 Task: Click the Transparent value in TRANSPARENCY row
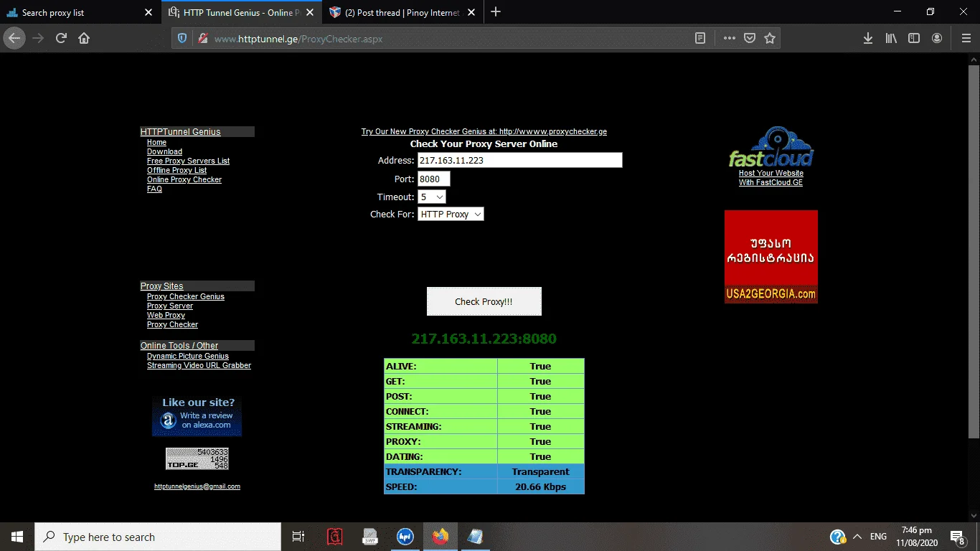pyautogui.click(x=540, y=472)
